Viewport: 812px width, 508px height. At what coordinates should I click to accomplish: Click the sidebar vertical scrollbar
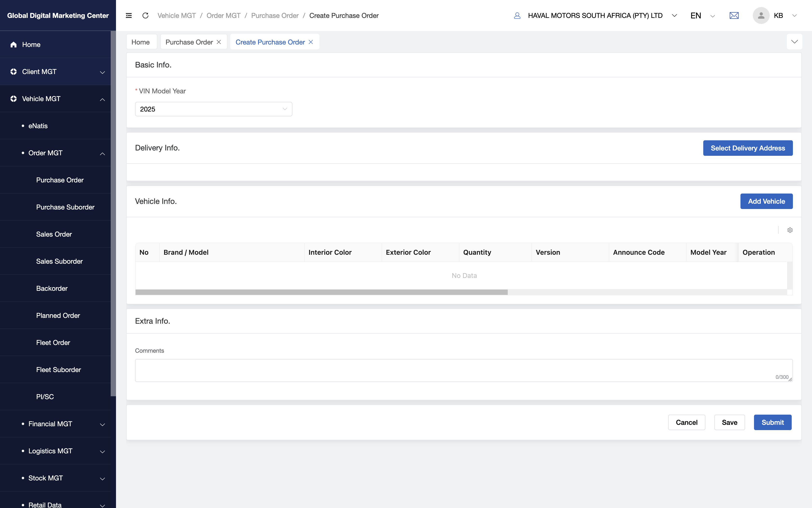click(x=113, y=213)
